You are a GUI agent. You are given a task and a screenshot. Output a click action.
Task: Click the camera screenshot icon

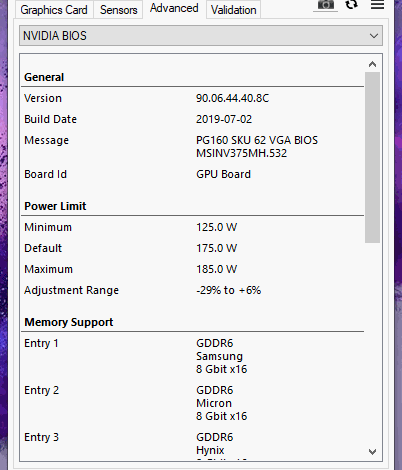326,5
